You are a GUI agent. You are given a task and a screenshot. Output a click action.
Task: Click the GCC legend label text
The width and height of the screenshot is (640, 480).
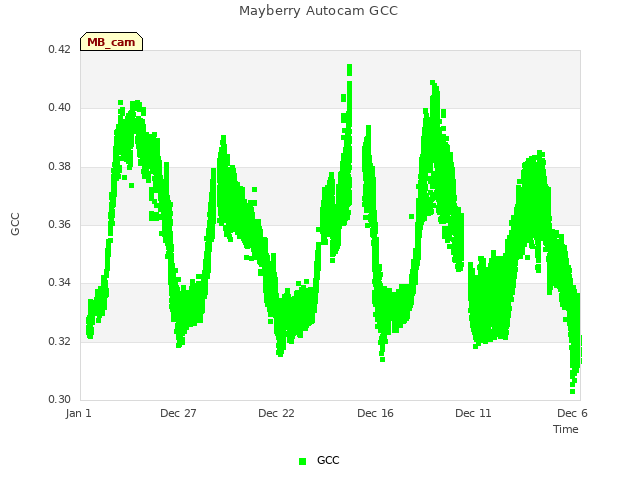click(x=328, y=460)
